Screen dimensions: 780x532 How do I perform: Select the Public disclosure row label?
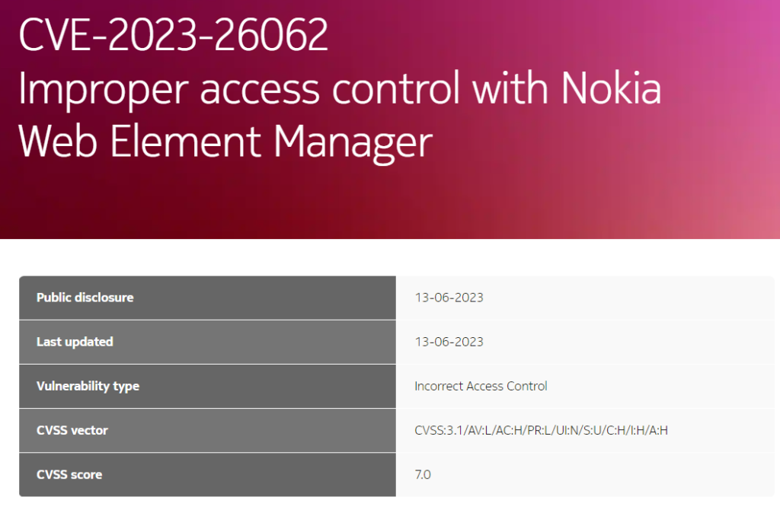coord(85,298)
